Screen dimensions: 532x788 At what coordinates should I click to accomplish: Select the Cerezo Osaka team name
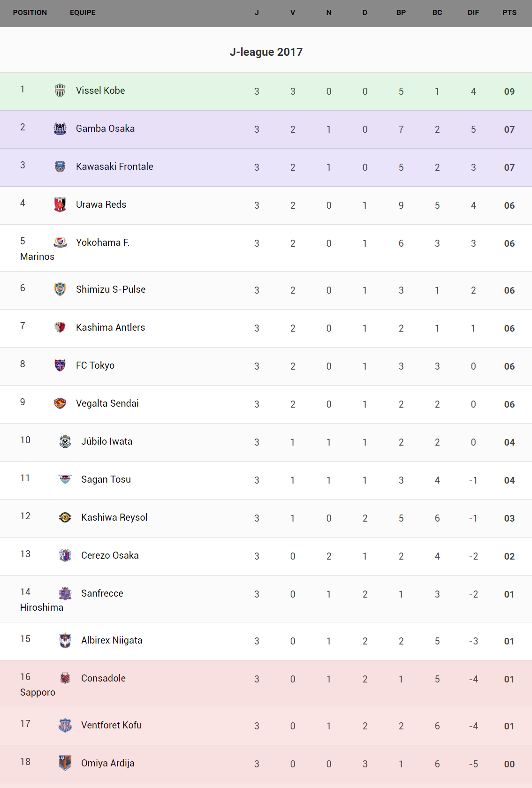point(110,555)
